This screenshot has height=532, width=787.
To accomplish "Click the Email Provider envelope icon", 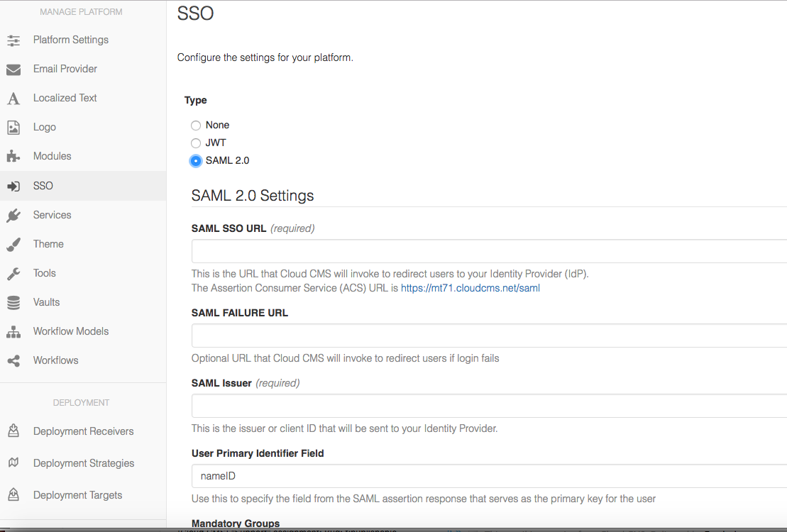I will [x=13, y=69].
